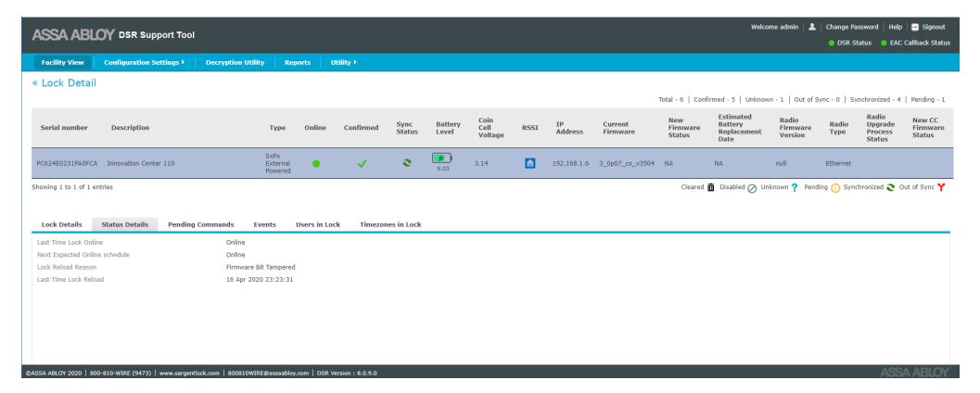Image resolution: width=980 pixels, height=393 pixels.
Task: Click the Welcome admin text
Action: pyautogui.click(x=774, y=27)
